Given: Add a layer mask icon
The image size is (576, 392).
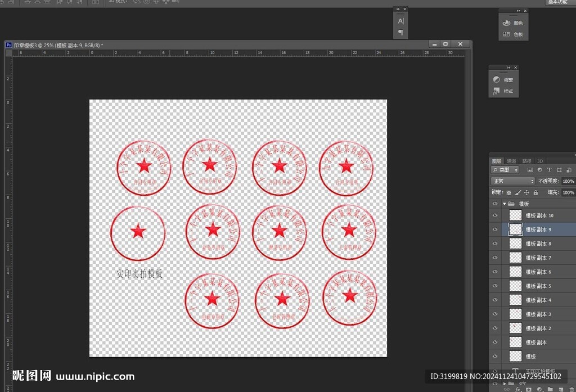Looking at the screenshot, I should click(x=529, y=389).
